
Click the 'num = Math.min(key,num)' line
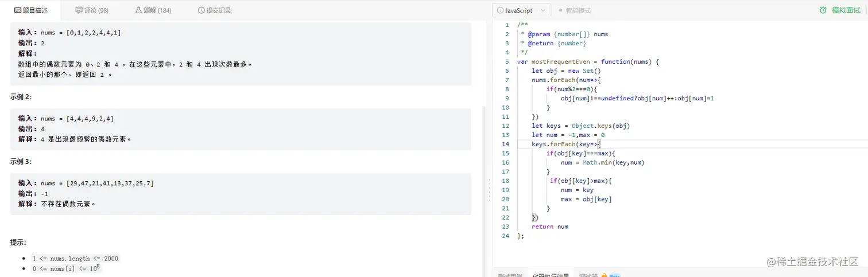(x=603, y=162)
